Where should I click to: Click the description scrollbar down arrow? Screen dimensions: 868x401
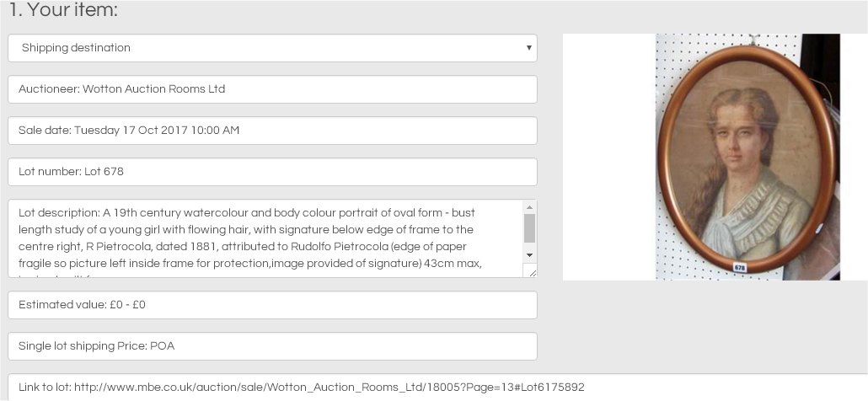pyautogui.click(x=529, y=255)
